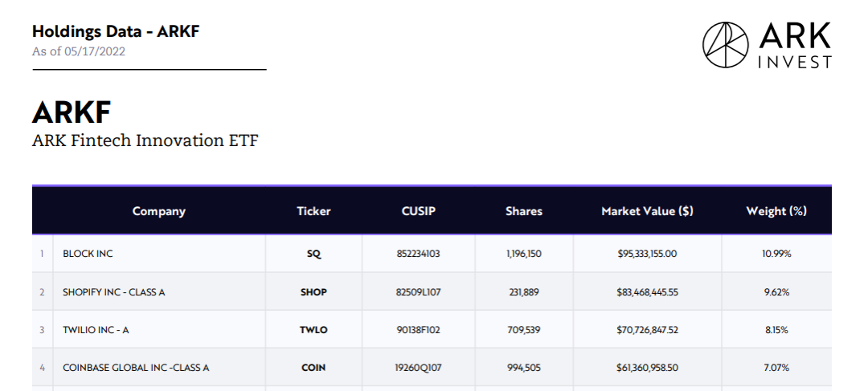Screen dimensions: 868x391
Task: Click the Ticker column header
Action: point(313,211)
